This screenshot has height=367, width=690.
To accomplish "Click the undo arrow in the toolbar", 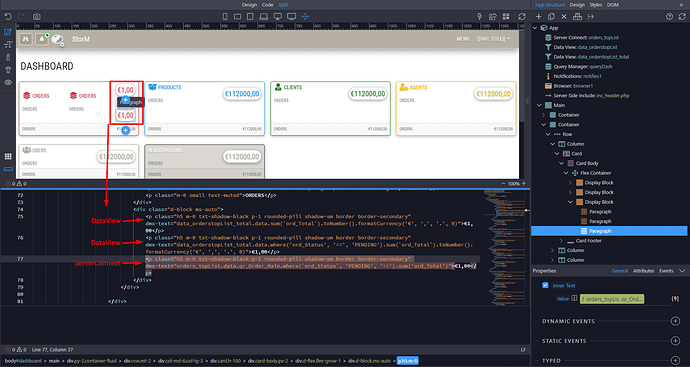I will tap(8, 16).
